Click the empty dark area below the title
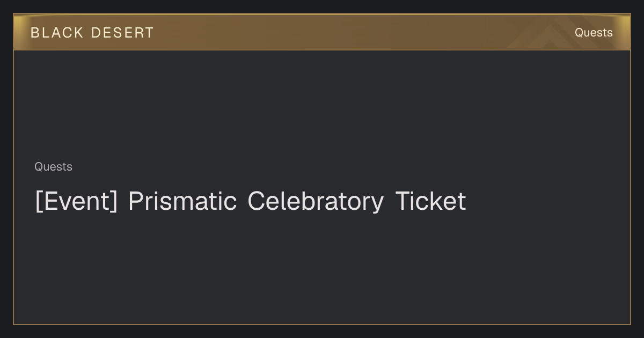644x338 pixels. tap(322, 268)
